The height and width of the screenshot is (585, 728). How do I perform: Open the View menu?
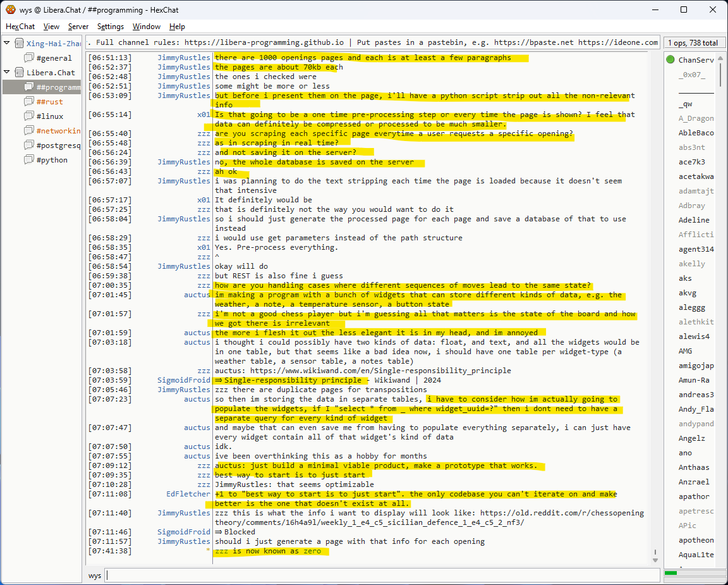51,27
